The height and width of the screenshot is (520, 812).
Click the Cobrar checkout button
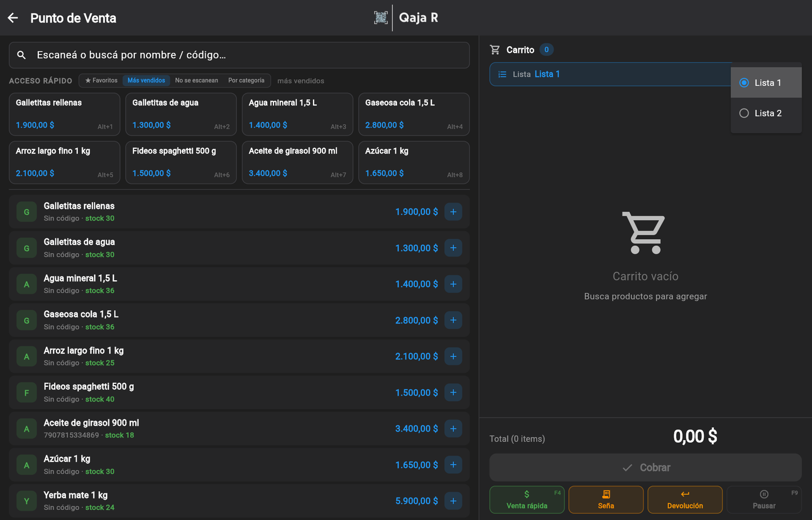click(646, 468)
